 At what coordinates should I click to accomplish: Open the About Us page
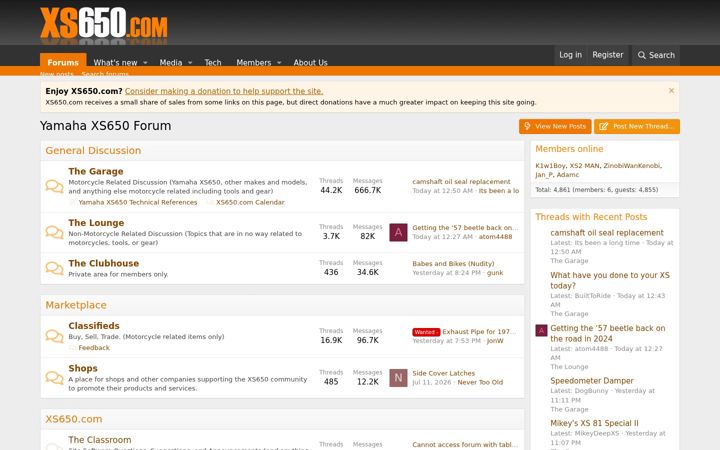[x=310, y=62]
